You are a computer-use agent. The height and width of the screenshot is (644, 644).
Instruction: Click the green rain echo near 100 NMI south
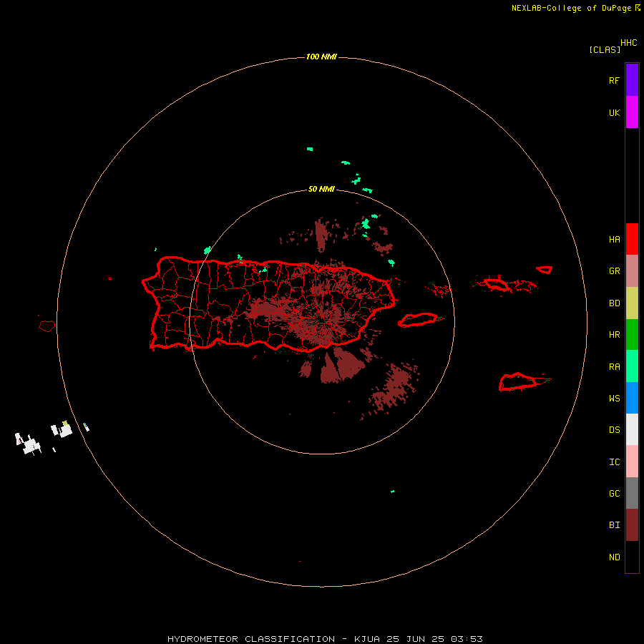click(x=393, y=491)
